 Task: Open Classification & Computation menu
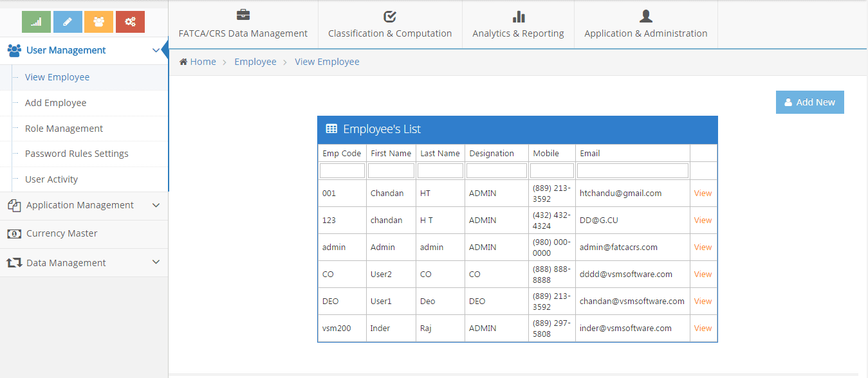(389, 24)
